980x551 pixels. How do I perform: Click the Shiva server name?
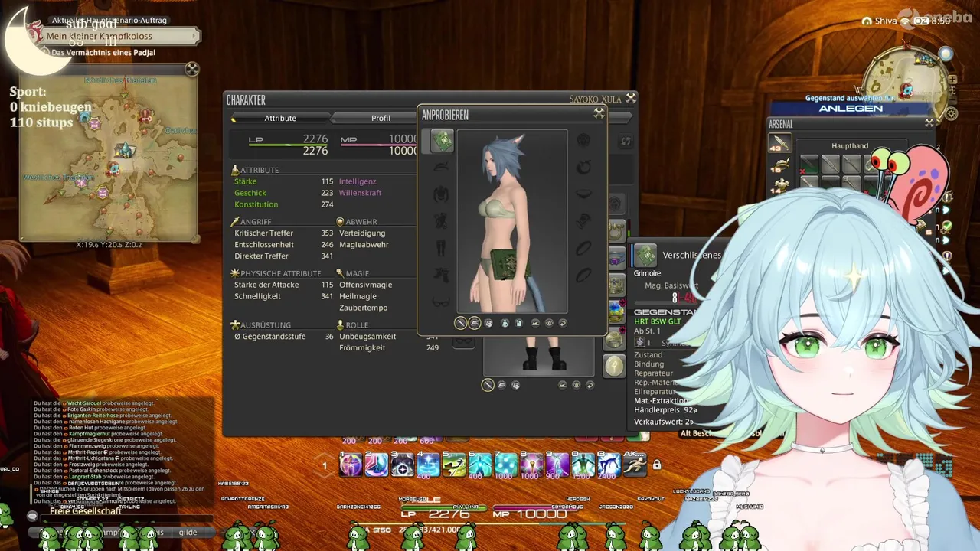coord(886,21)
